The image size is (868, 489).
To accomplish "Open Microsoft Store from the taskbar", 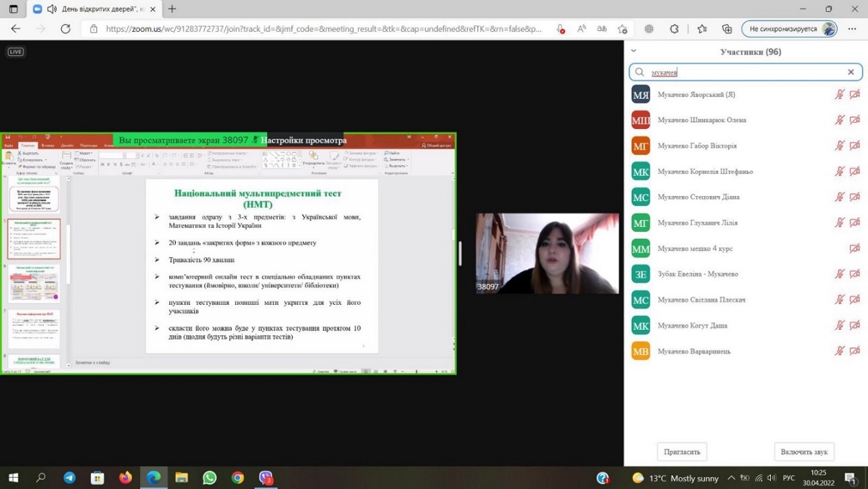I will coord(98,478).
